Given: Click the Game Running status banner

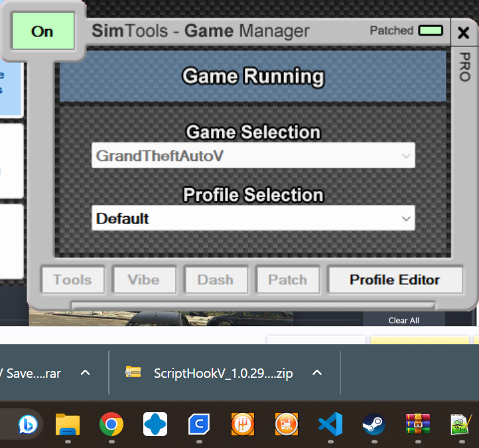Looking at the screenshot, I should click(253, 76).
